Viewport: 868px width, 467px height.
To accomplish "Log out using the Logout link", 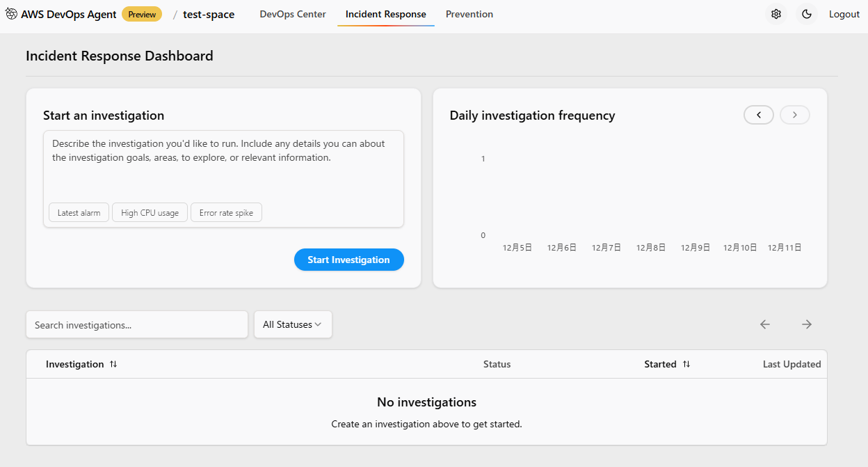I will click(844, 14).
